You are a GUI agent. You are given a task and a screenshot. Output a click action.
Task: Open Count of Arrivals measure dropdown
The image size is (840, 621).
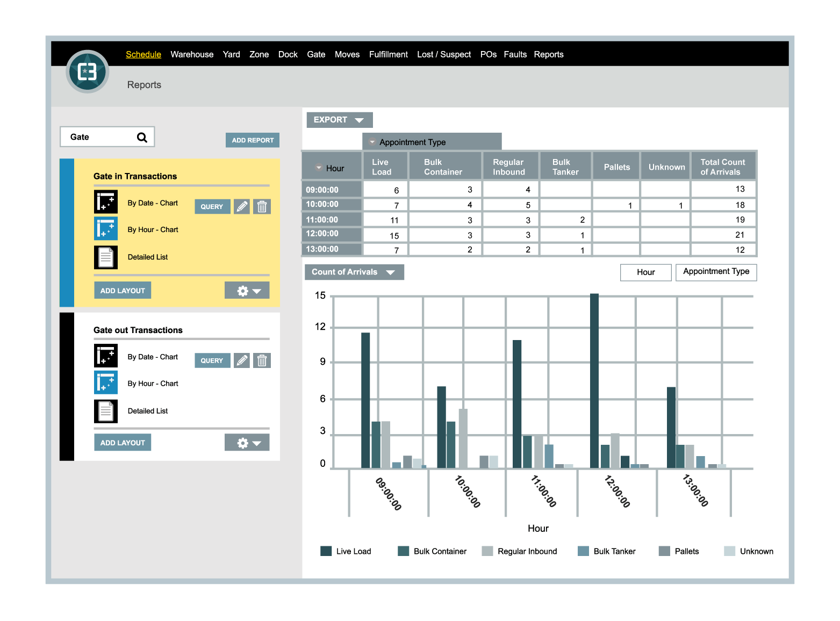(354, 272)
